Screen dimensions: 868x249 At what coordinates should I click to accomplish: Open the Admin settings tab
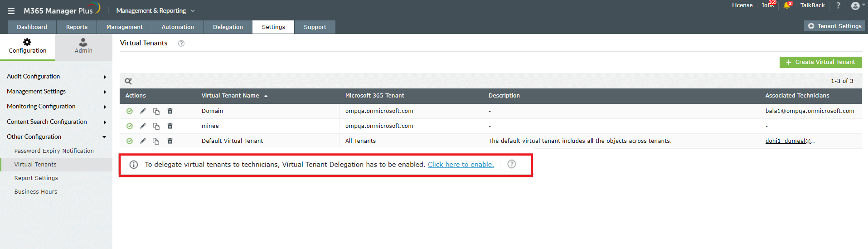point(83,46)
